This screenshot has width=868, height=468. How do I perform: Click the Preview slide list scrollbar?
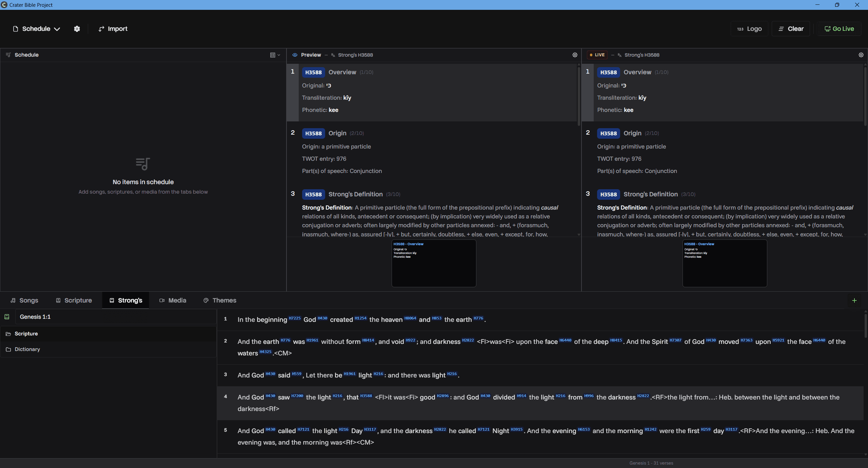tap(579, 97)
